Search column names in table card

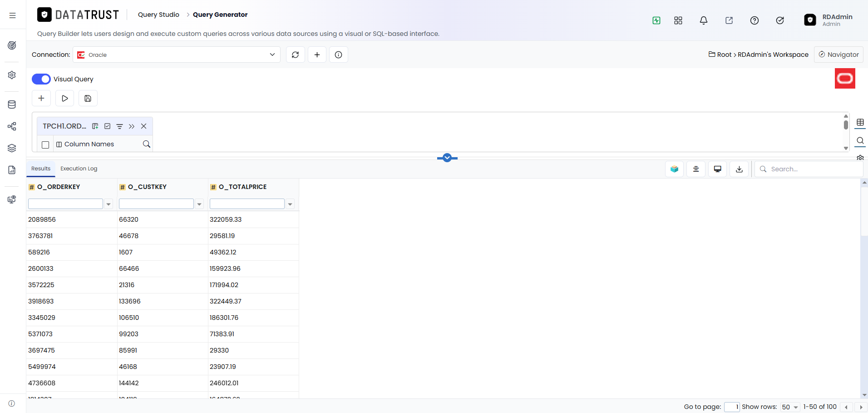(147, 144)
